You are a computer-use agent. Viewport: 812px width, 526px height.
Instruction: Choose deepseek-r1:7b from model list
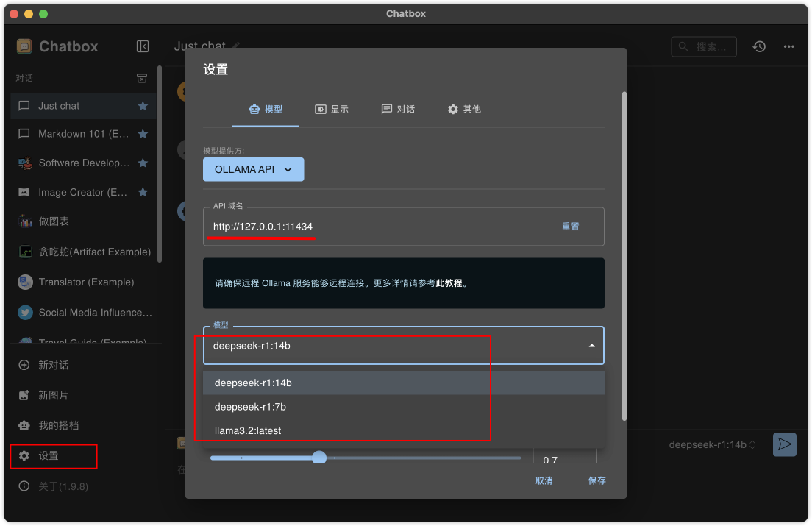click(403, 406)
